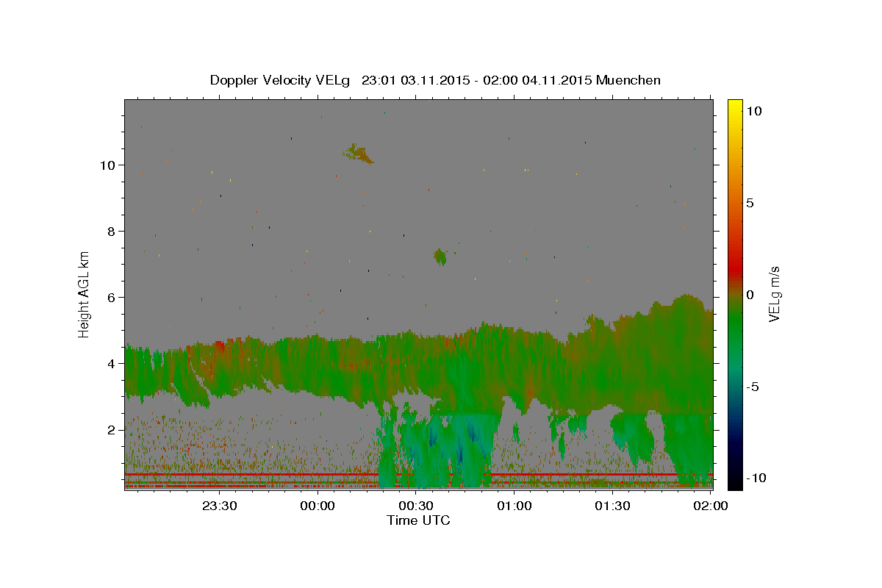This screenshot has height=588, width=882.
Task: Click the small green echo near 7 km
Action: 440,257
